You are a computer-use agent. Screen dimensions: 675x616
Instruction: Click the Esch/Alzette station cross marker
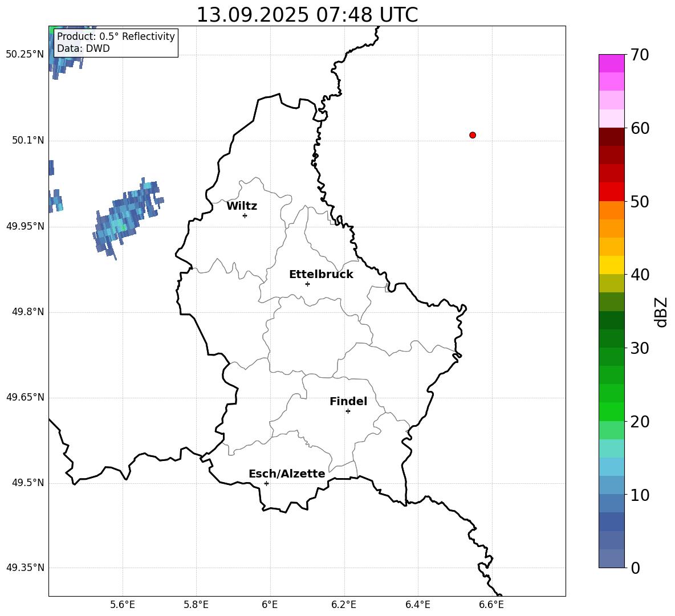click(x=266, y=483)
